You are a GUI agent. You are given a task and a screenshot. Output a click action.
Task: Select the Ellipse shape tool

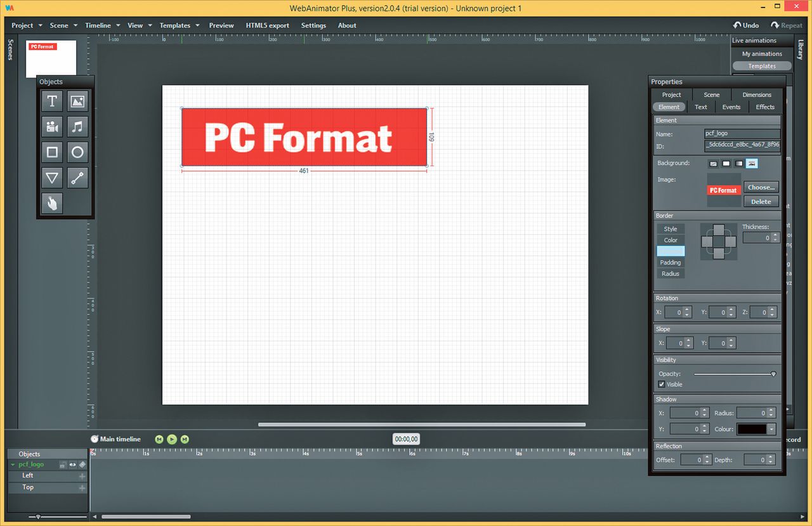(x=77, y=152)
